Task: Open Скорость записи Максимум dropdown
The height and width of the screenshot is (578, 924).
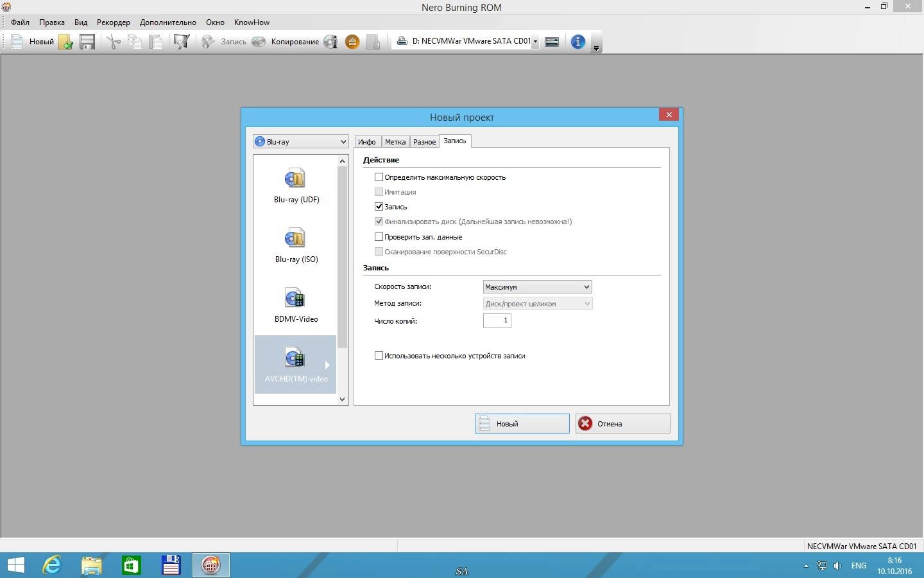Action: [538, 287]
